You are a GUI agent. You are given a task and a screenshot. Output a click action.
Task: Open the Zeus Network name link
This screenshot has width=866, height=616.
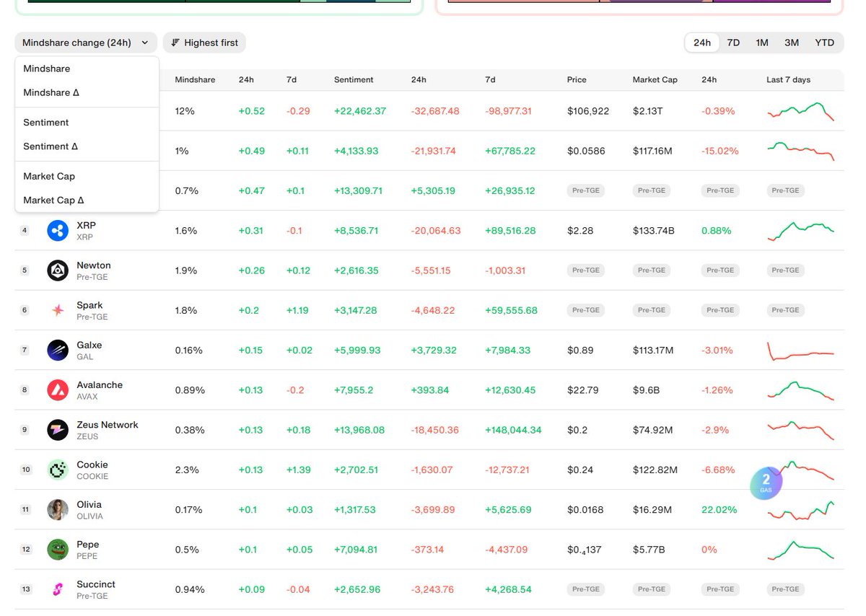[108, 424]
